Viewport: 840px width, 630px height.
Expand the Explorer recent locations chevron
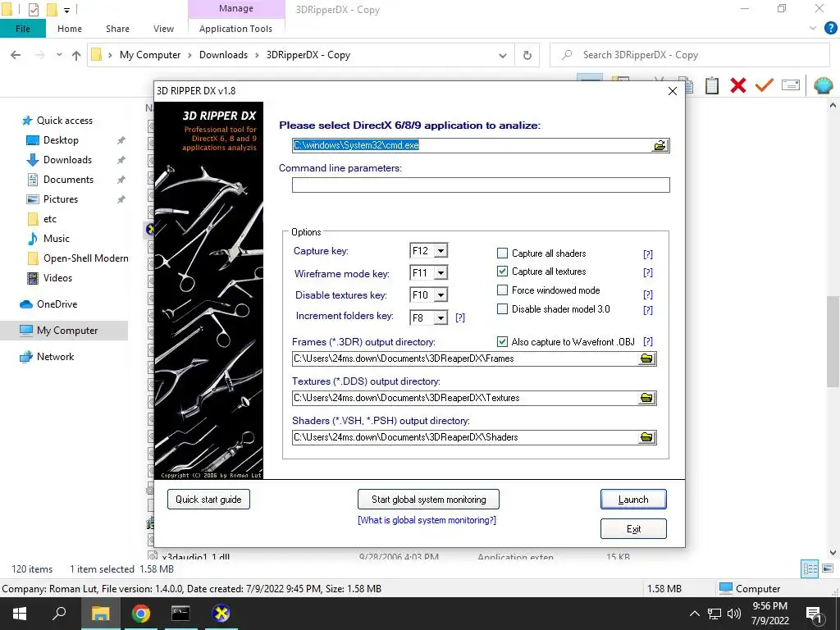[x=59, y=55]
